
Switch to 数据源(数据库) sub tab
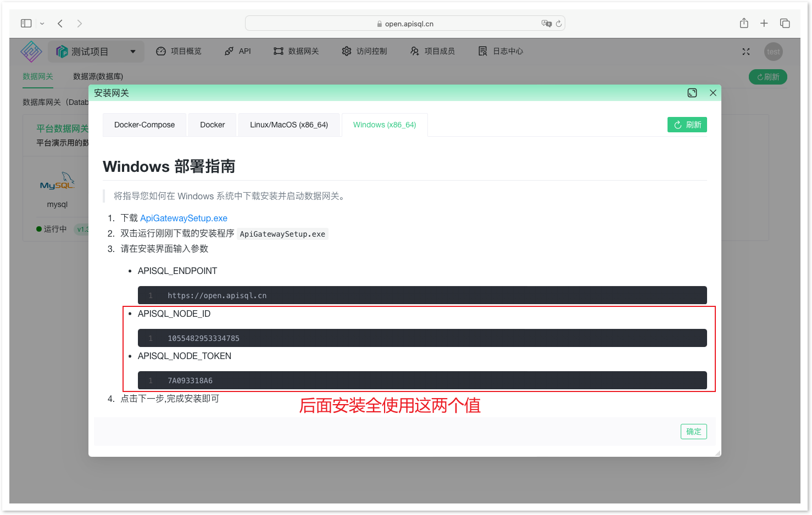coord(98,76)
